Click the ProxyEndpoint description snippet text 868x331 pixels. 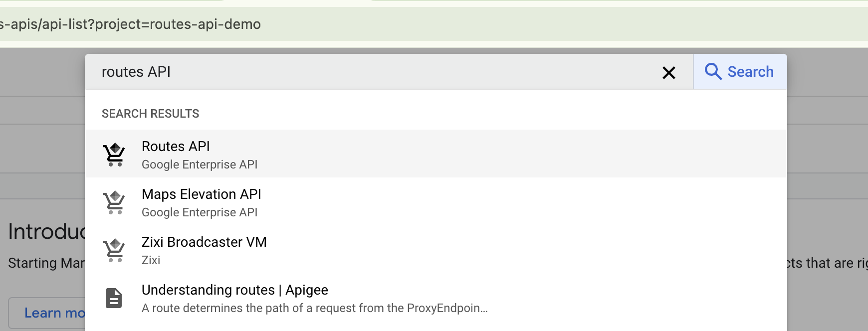click(x=313, y=308)
